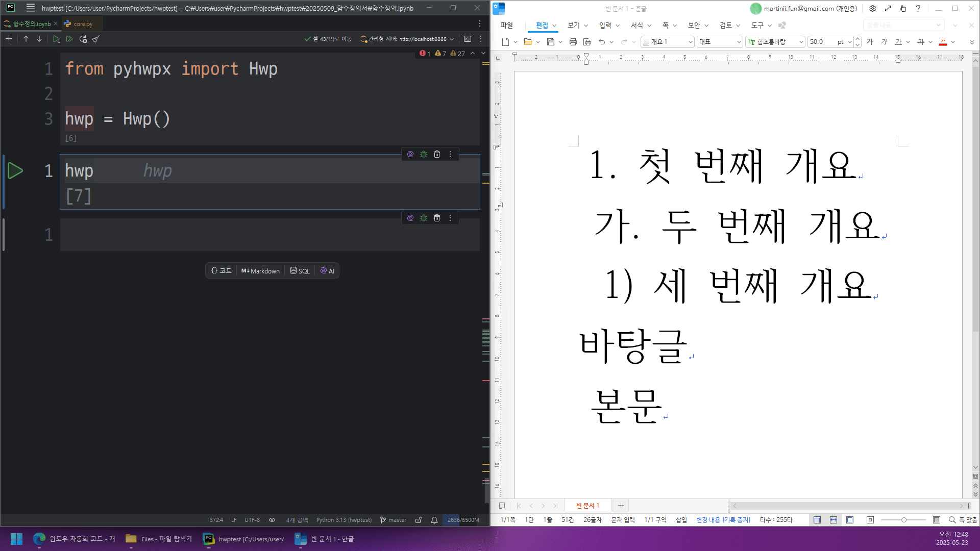Open the 함초롬바탕 font dropdown
The image size is (980, 551).
[x=801, y=42]
